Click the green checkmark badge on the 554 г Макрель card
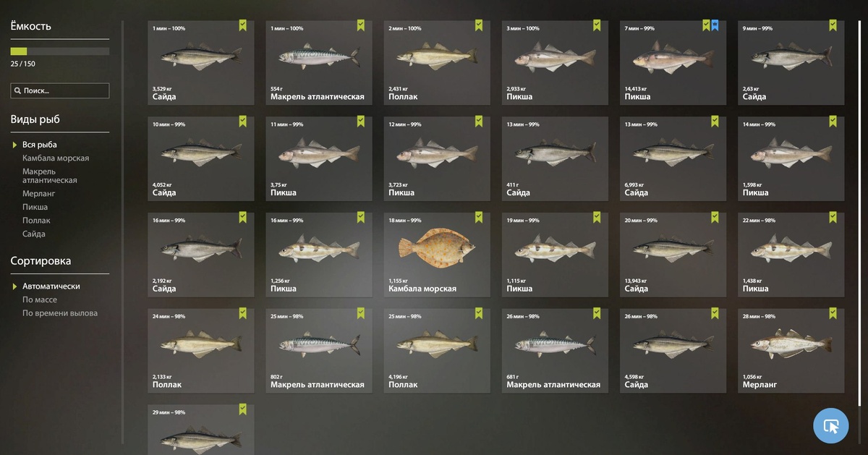 point(361,25)
